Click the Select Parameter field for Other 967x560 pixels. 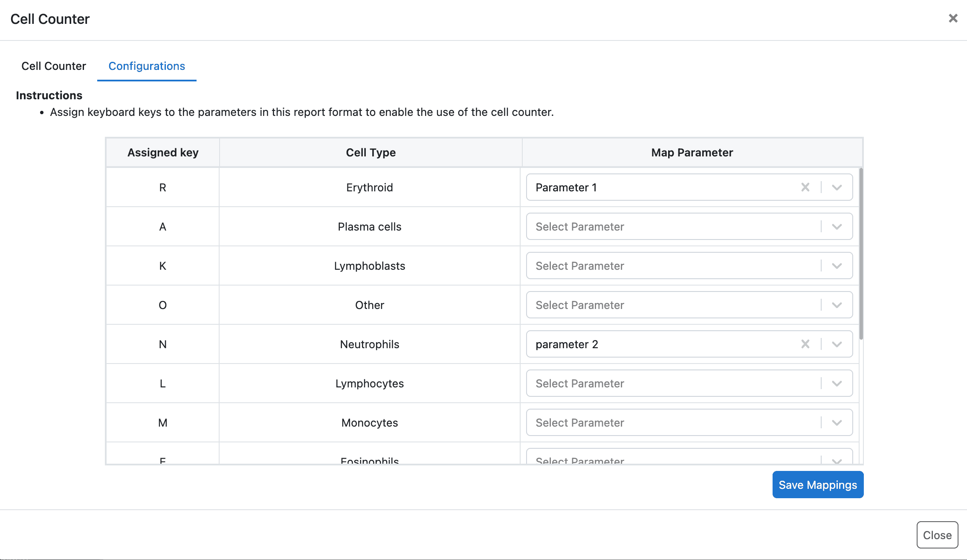click(689, 305)
